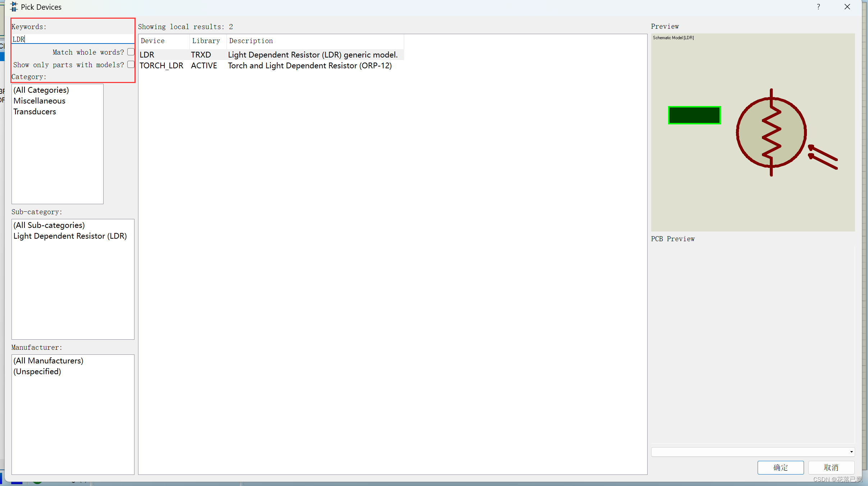Click the ACTIVE library cell
Screen dimensions: 868x486
point(204,65)
